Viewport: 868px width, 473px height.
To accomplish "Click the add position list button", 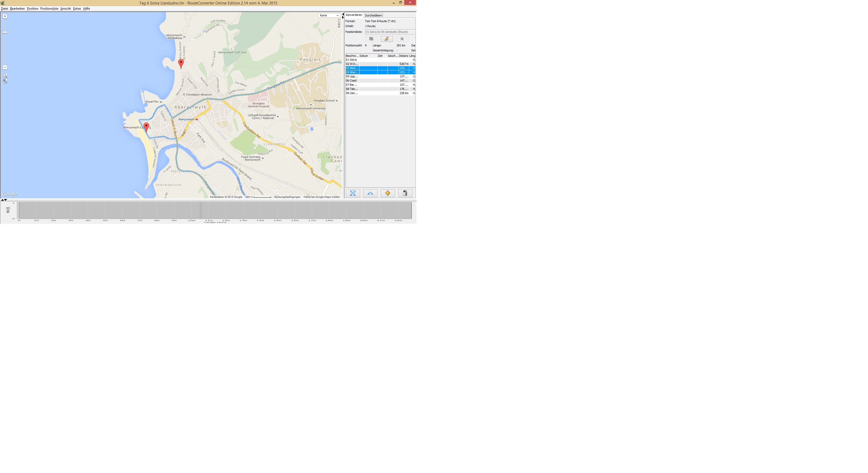I will [371, 39].
